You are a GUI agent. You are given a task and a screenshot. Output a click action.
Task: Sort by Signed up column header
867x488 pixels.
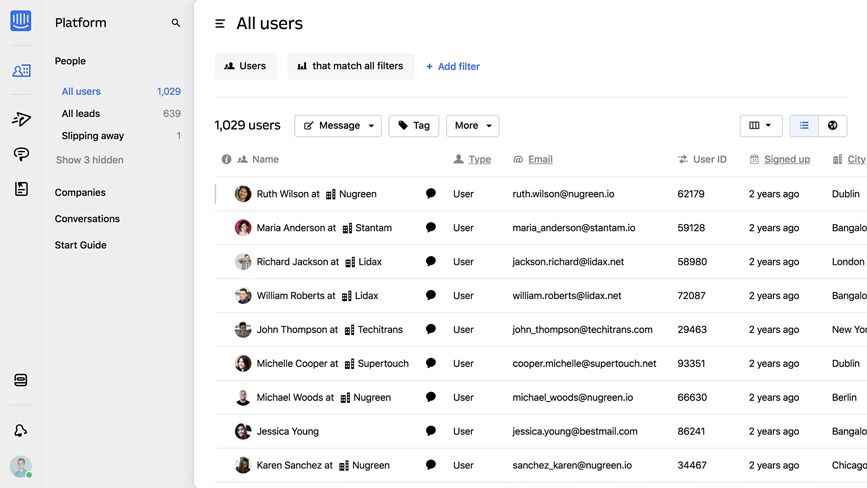point(786,160)
